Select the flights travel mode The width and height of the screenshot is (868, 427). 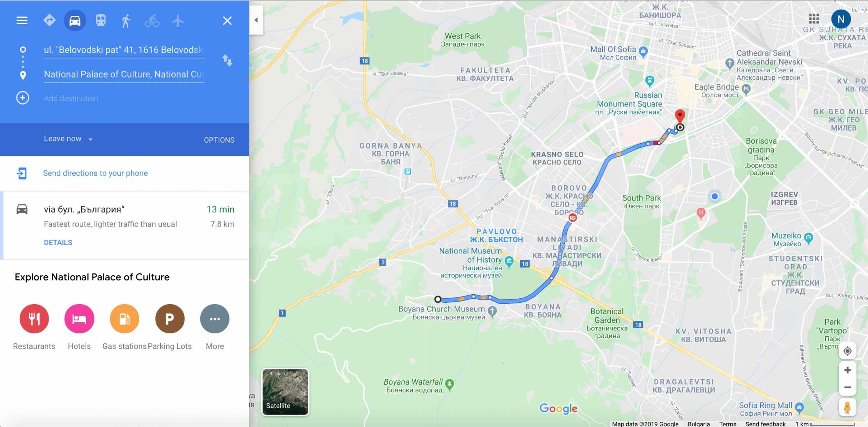coord(178,20)
